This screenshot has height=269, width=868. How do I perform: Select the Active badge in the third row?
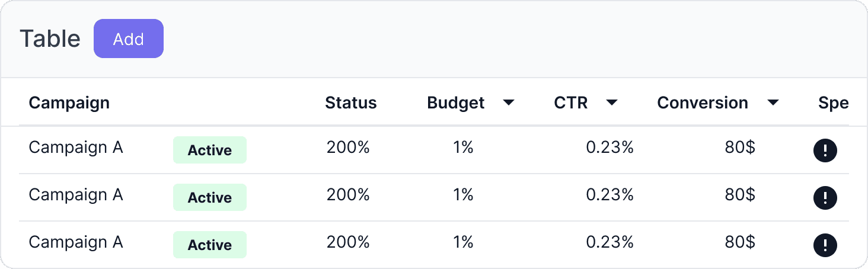click(210, 245)
